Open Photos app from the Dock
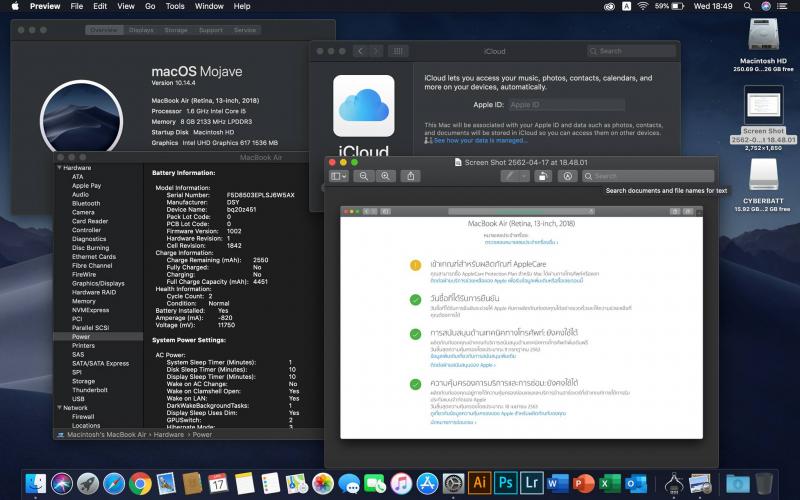This screenshot has height=500, width=800. [323, 483]
